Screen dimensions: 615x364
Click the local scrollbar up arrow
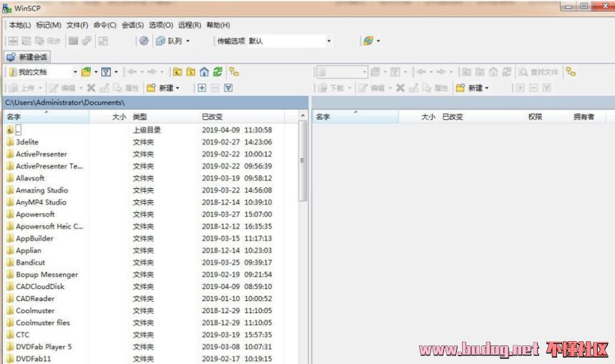coord(302,115)
